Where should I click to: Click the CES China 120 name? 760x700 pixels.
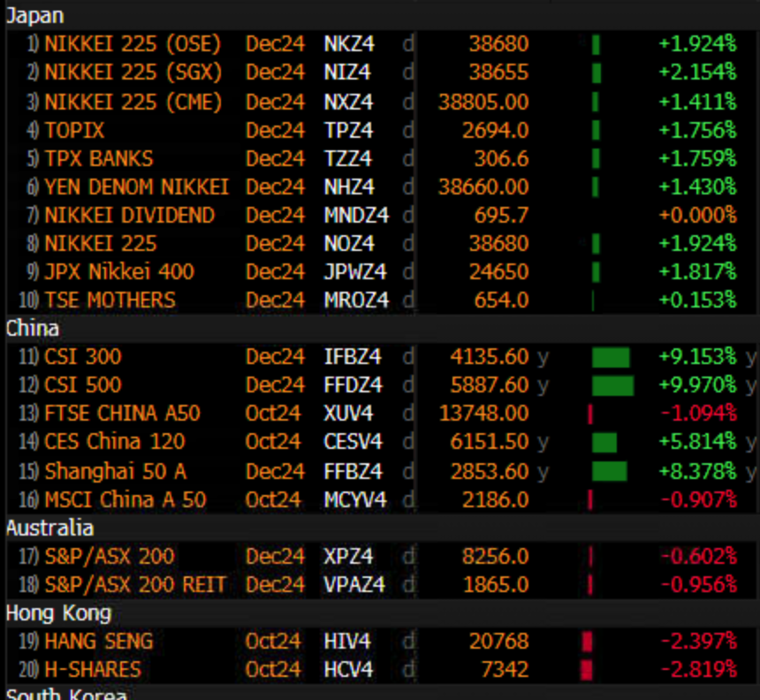(115, 442)
